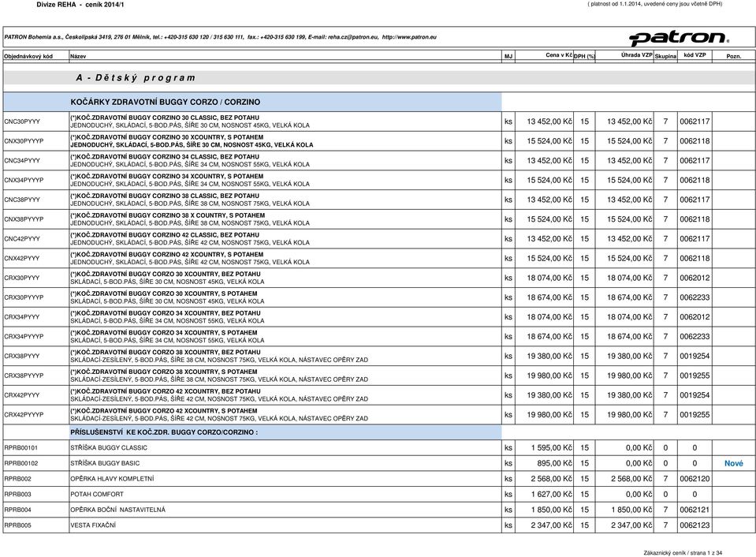Select order code CRX34PYYYP
This screenshot has height=557, width=756.
[x=24, y=337]
